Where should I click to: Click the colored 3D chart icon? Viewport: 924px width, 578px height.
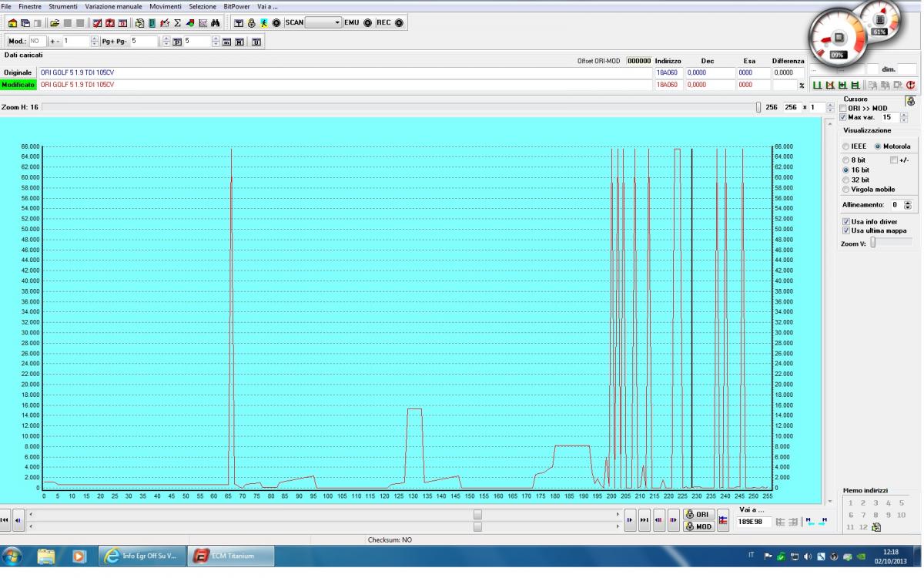point(190,23)
